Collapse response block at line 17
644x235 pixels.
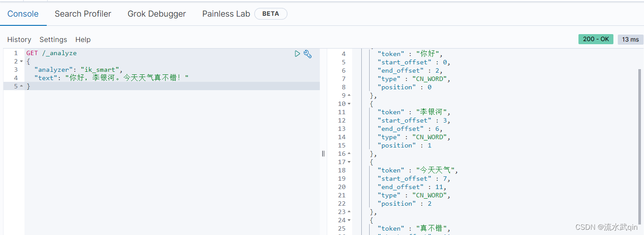(349, 162)
